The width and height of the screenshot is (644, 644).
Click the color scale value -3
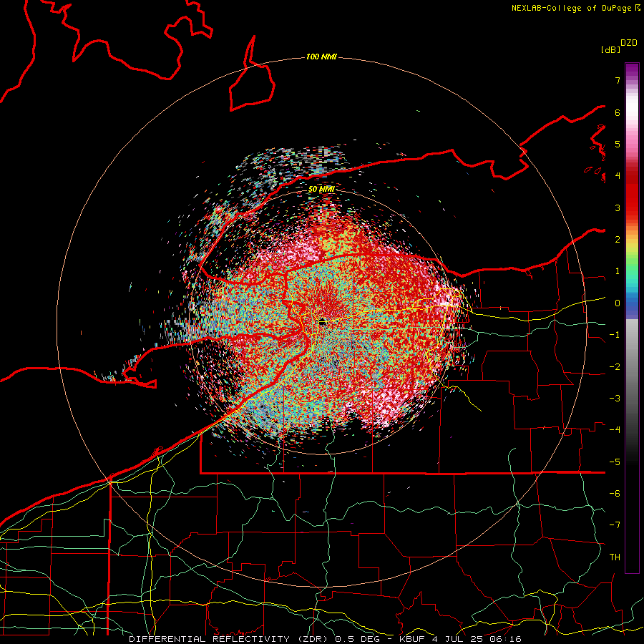tap(615, 399)
